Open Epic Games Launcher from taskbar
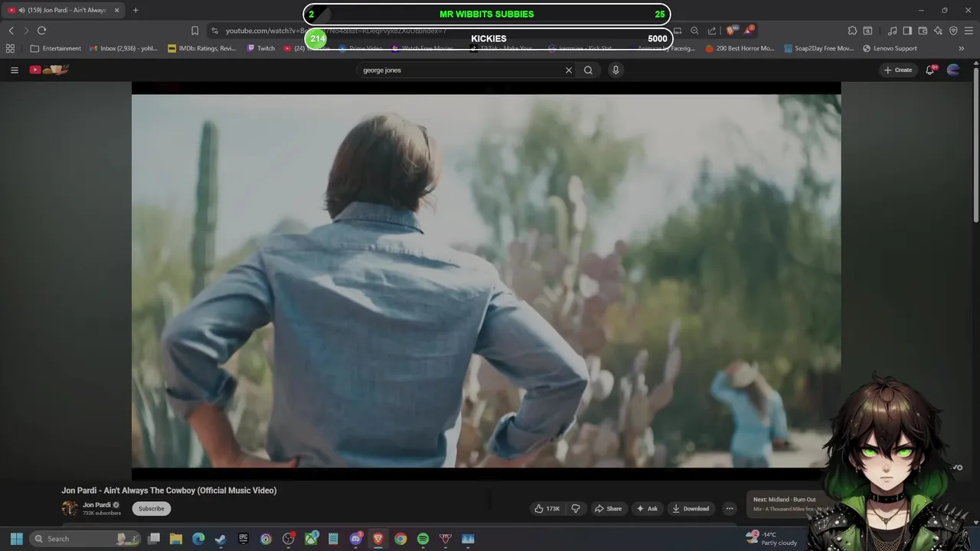This screenshot has height=551, width=980. pyautogui.click(x=243, y=539)
